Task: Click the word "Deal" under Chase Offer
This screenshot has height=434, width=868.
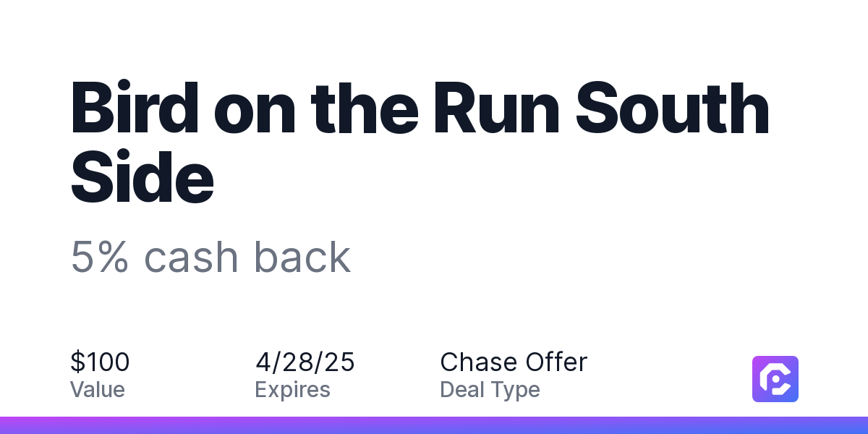Action: tap(462, 390)
